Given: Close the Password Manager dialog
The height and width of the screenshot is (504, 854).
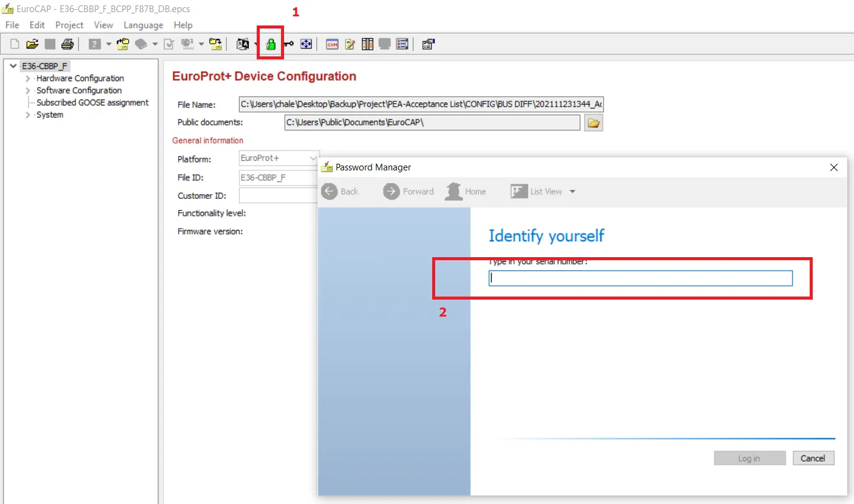Looking at the screenshot, I should coord(834,167).
